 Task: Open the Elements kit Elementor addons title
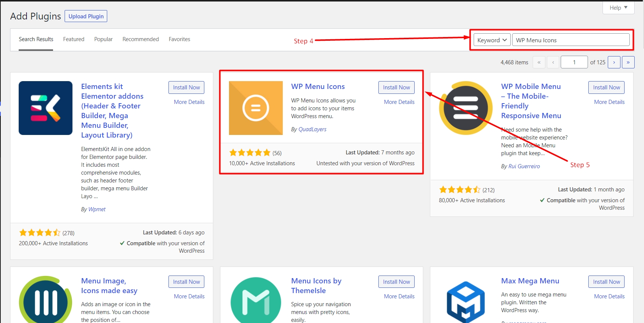click(x=112, y=111)
